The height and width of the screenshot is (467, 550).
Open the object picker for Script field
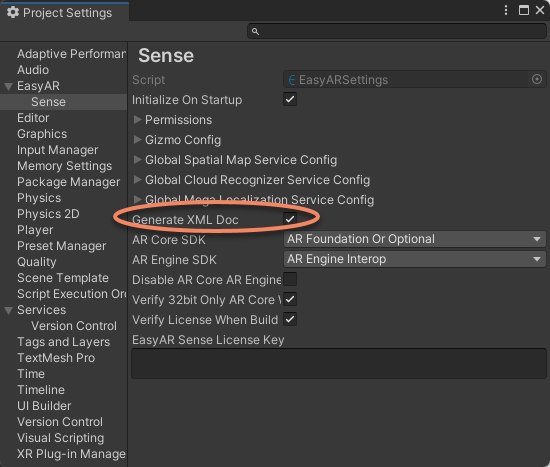click(x=536, y=79)
